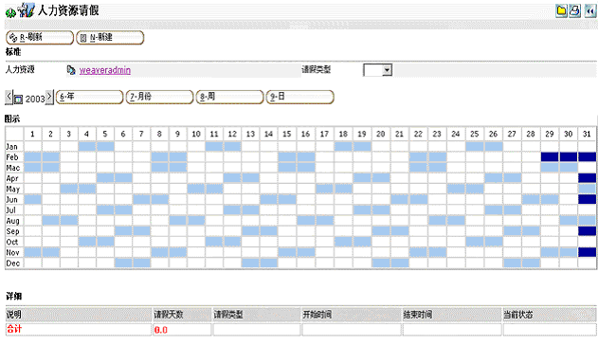Image resolution: width=598 pixels, height=364 pixels.
Task: Click day column header 31
Action: pyautogui.click(x=587, y=134)
